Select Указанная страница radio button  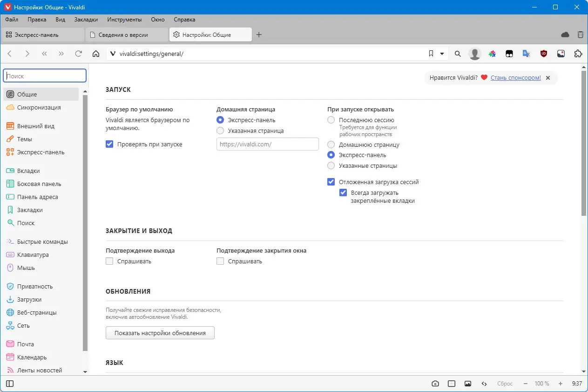tap(220, 131)
